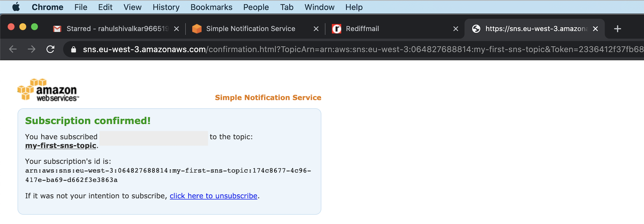644x224 pixels.
Task: Close the Starred Gmail tab
Action: (x=176, y=29)
